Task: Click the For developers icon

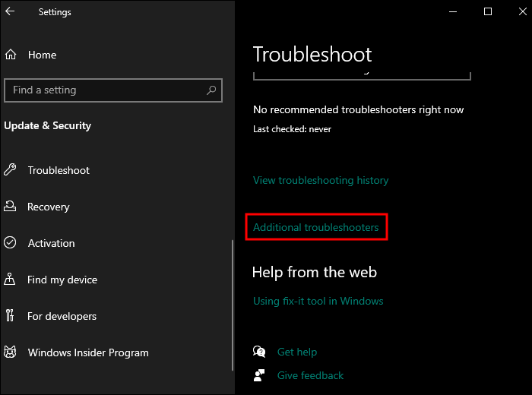Action: click(11, 316)
